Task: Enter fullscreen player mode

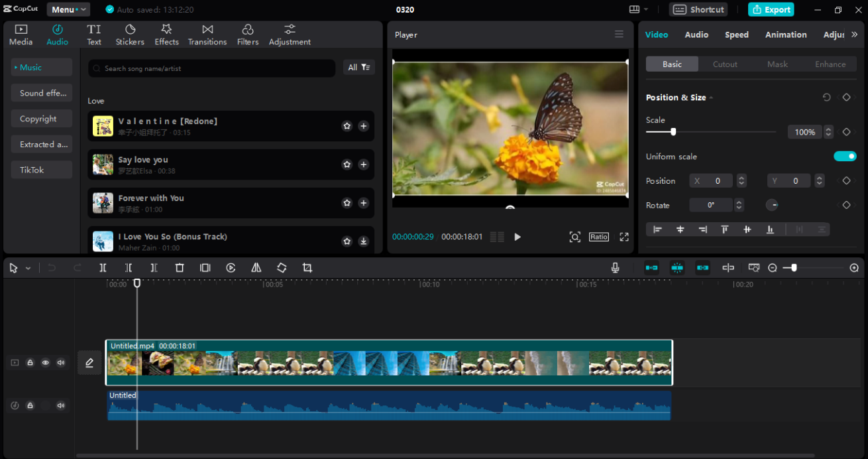Action: coord(624,237)
